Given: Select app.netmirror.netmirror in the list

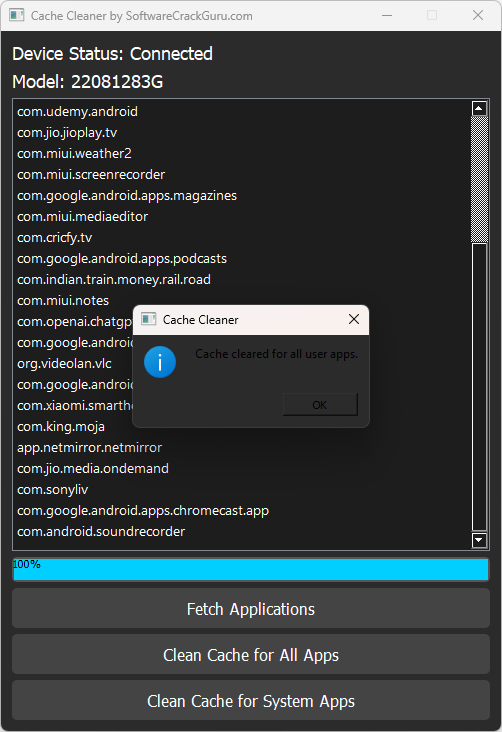Looking at the screenshot, I should [x=90, y=448].
